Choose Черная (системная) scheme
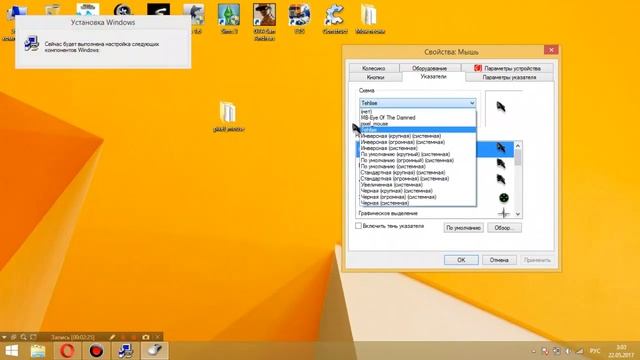 418,203
